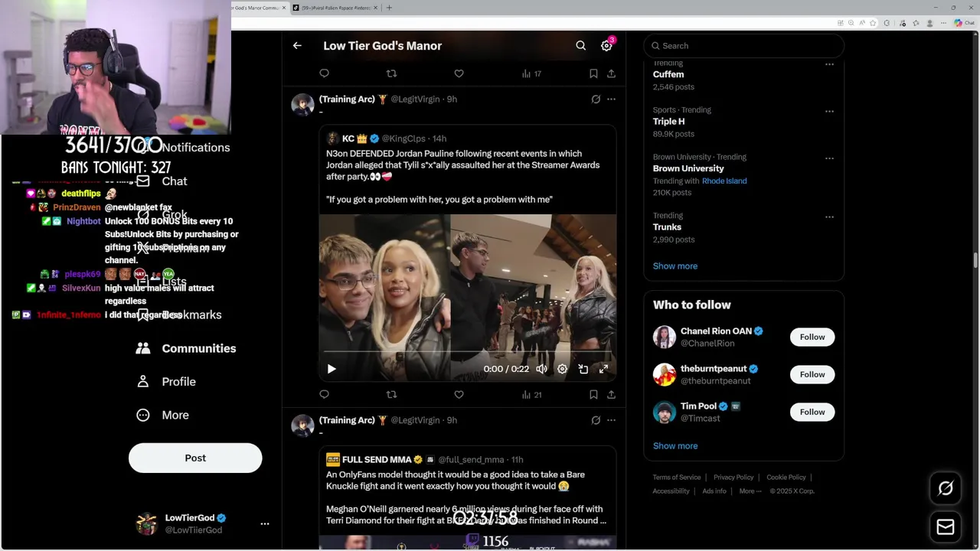This screenshot has height=551, width=980.
Task: Open account menu dots beside LowTierGod
Action: [265, 524]
